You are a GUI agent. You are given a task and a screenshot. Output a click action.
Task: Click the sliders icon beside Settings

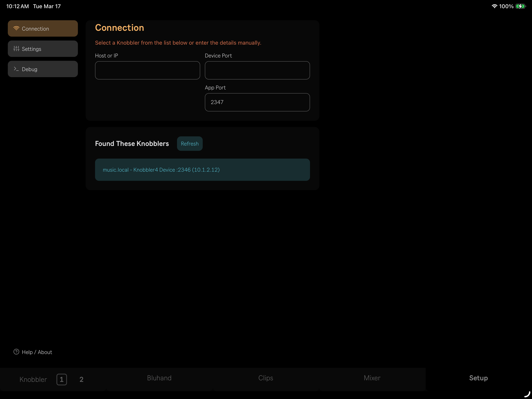tap(16, 49)
